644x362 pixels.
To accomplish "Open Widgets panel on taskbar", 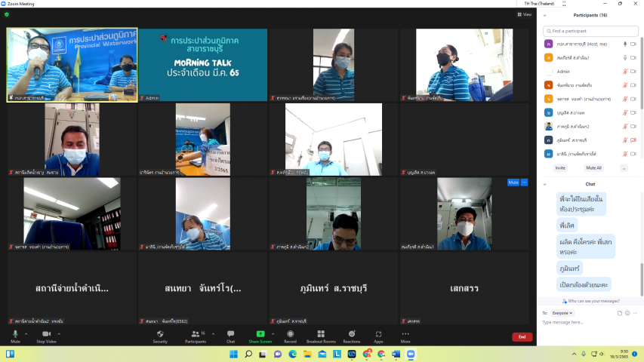I will [x=10, y=354].
